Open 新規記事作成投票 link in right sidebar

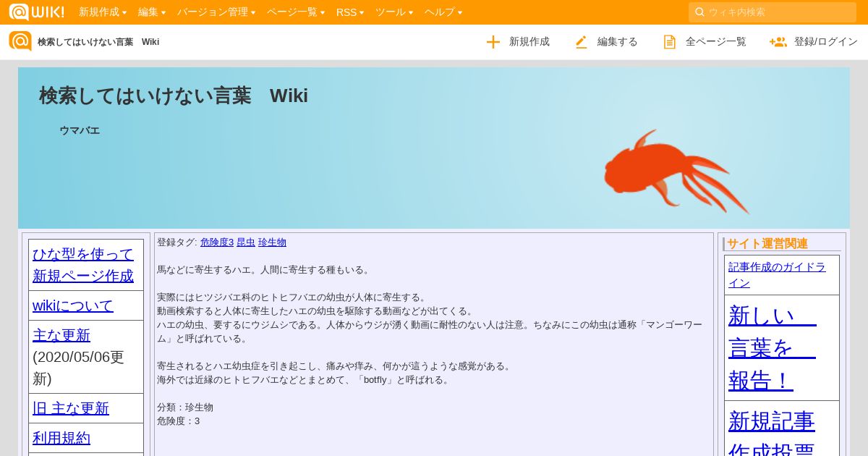tap(772, 433)
